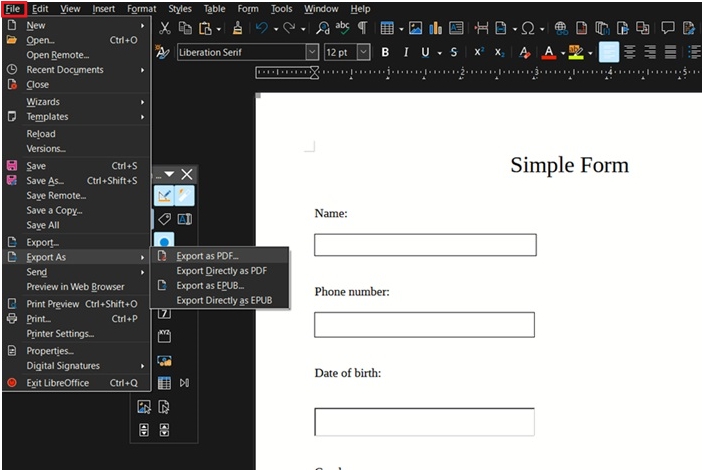Toggle Design Mode in Form Controls

click(164, 196)
